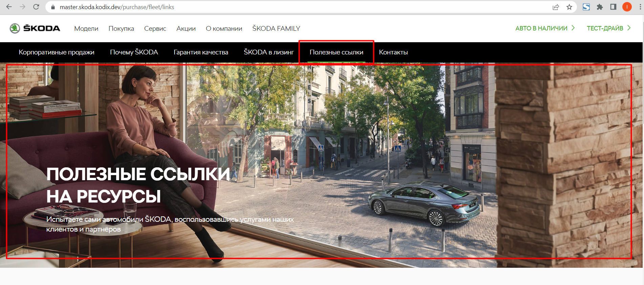This screenshot has width=644, height=285.
Task: Toggle the browser side panel icon
Action: [x=613, y=7]
